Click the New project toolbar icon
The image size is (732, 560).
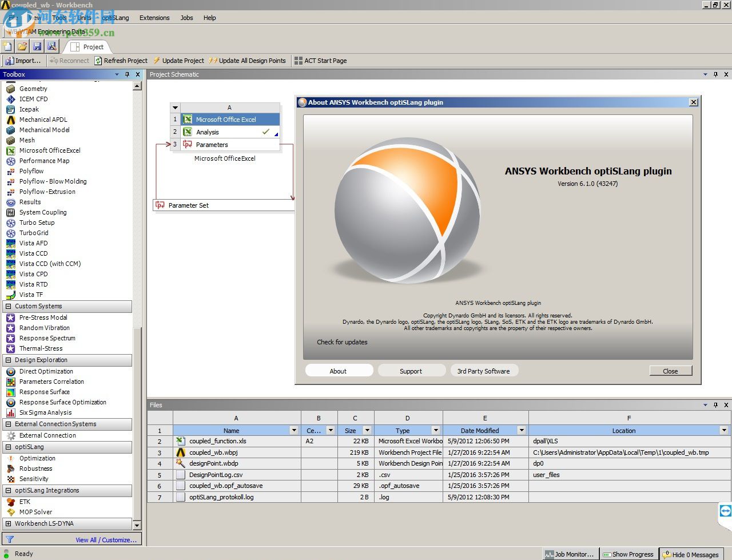point(7,46)
